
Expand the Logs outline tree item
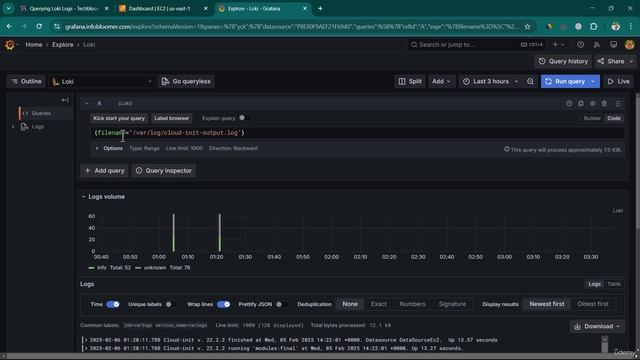click(x=13, y=127)
